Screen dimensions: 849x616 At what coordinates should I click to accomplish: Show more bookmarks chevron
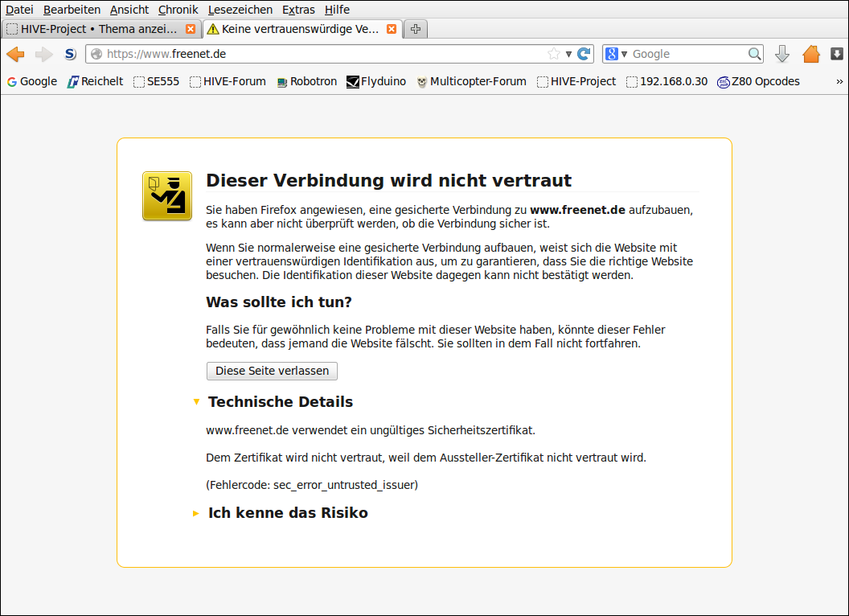pos(839,81)
